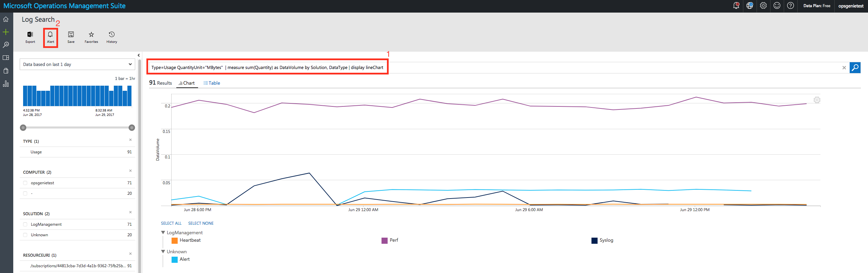Screen dimensions: 868x273
Task: Open the usage bar chart sidebar icon
Action: click(6, 84)
